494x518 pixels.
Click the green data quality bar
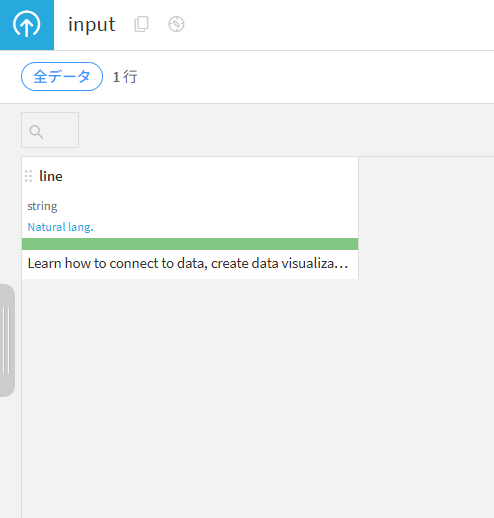coord(190,244)
